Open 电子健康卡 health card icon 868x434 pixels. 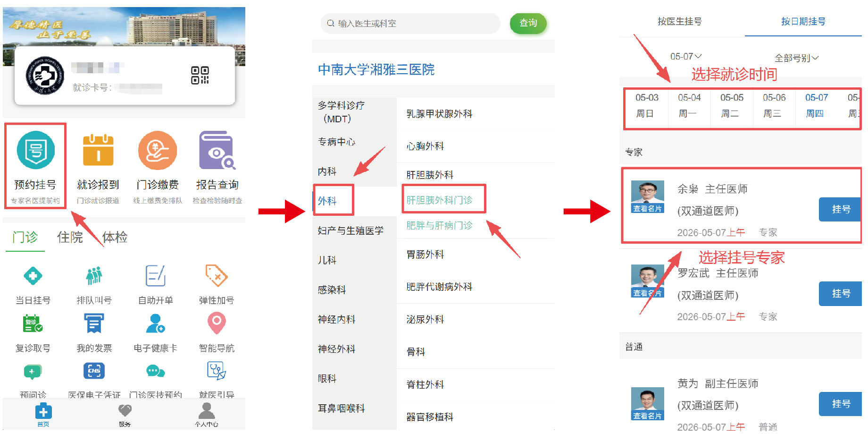[156, 324]
